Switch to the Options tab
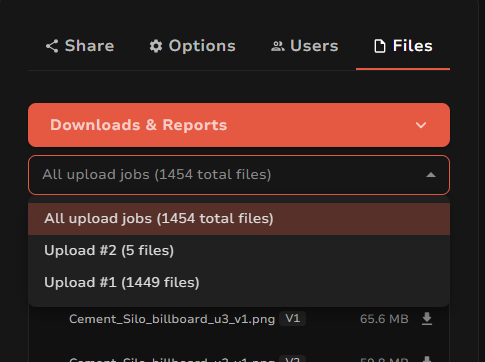The width and height of the screenshot is (485, 362). tap(192, 46)
